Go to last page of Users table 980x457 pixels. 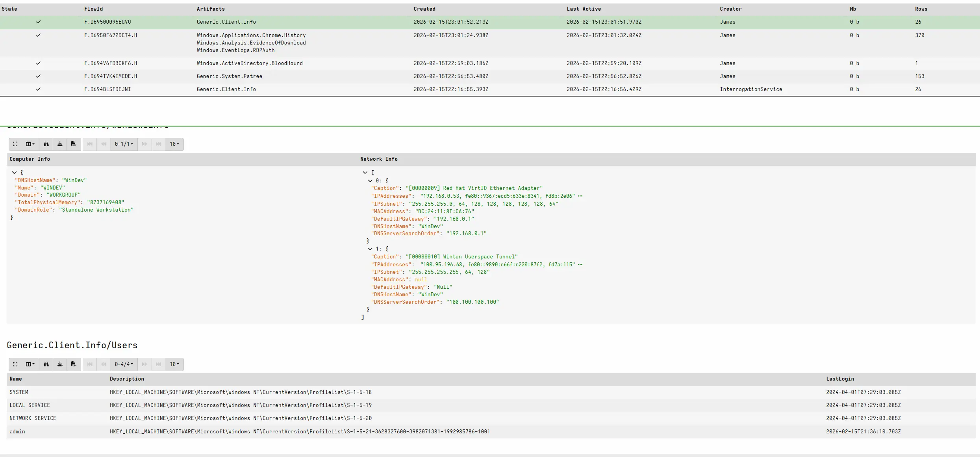tap(158, 364)
